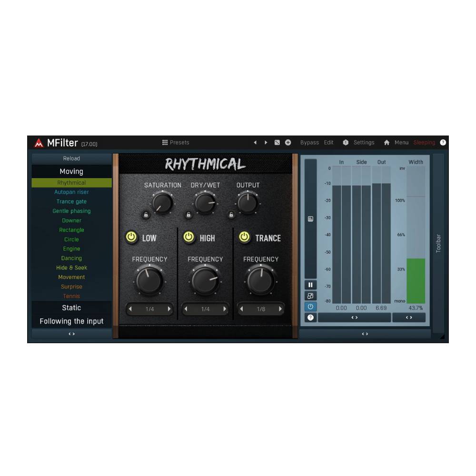476x476 pixels.
Task: Select the Trance gate preset
Action: click(71, 201)
